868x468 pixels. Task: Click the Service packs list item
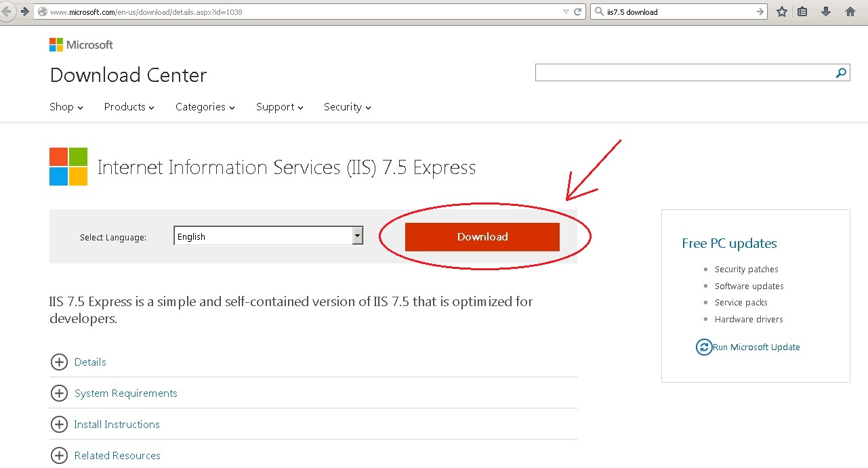[741, 303]
